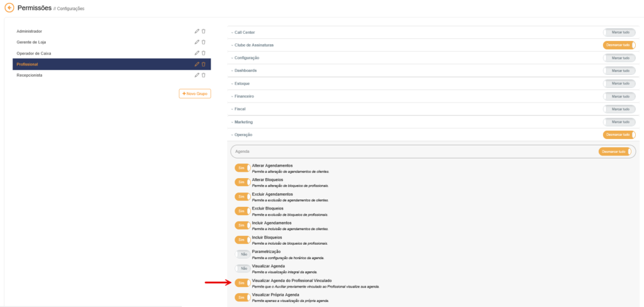Click edit pencil for Recepcionista group
Image resolution: width=644 pixels, height=307 pixels.
[197, 75]
